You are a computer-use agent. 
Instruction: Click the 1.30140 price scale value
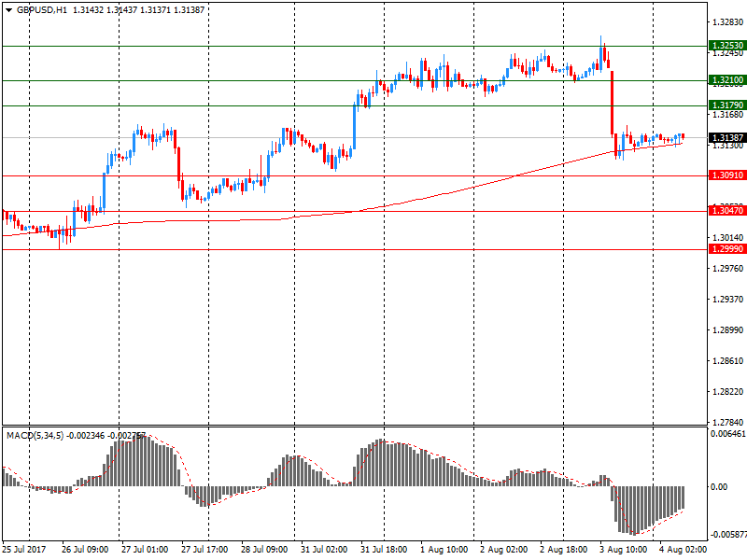(727, 238)
